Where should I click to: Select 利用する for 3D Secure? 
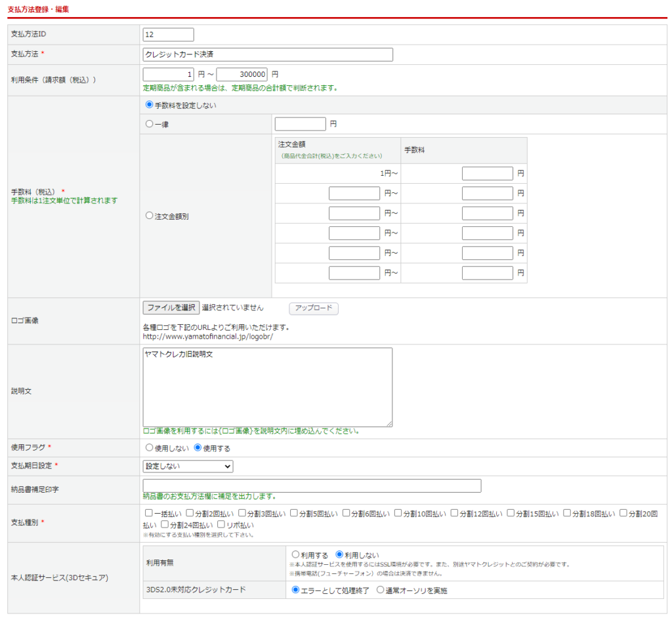coord(295,554)
